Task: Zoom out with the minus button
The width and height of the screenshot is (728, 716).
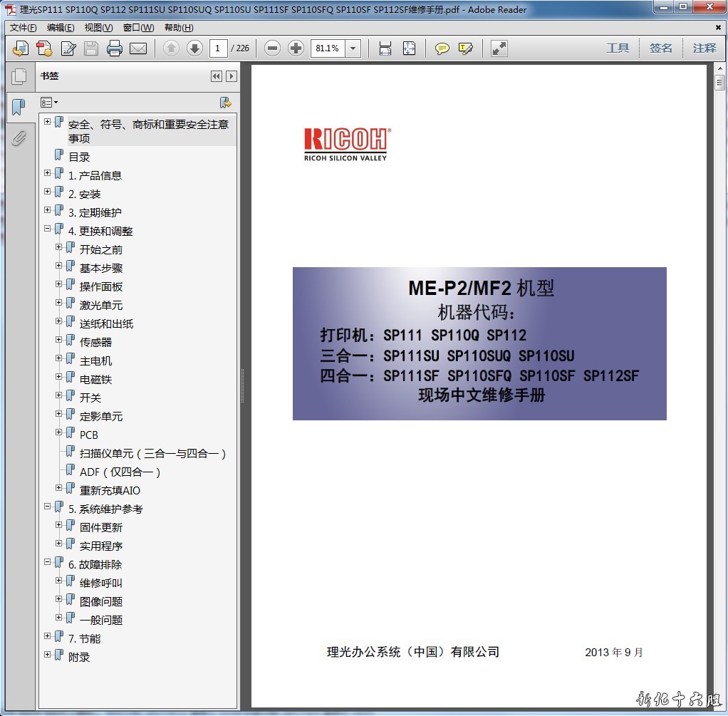Action: 272,48
